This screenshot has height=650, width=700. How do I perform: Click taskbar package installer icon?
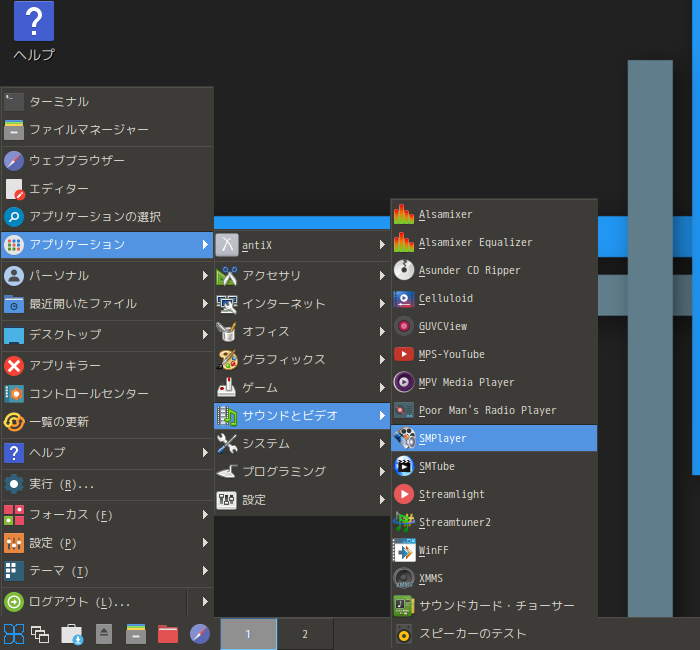coord(72,634)
